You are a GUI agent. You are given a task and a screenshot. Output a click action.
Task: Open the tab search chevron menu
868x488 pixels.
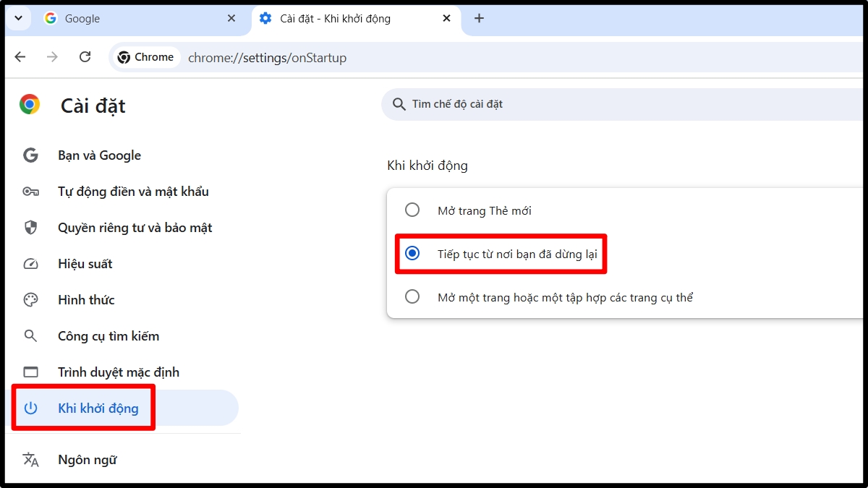18,18
